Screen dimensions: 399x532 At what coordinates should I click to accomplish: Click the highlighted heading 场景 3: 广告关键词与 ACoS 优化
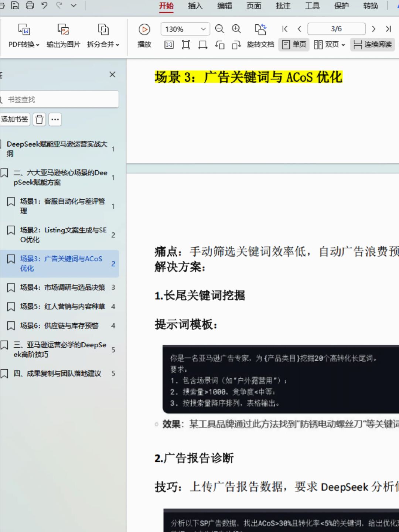coord(249,77)
